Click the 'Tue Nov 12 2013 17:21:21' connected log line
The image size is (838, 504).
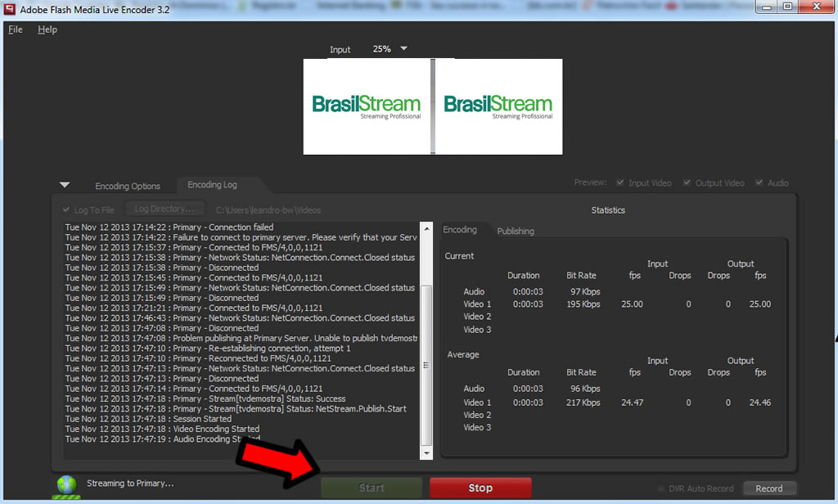(x=194, y=308)
